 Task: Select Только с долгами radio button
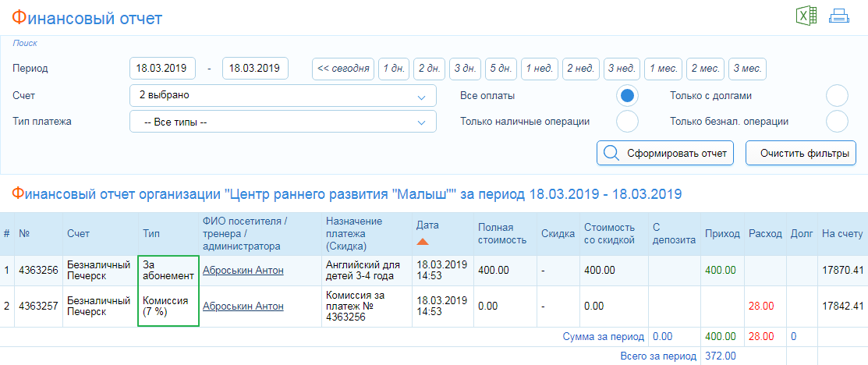coord(837,96)
